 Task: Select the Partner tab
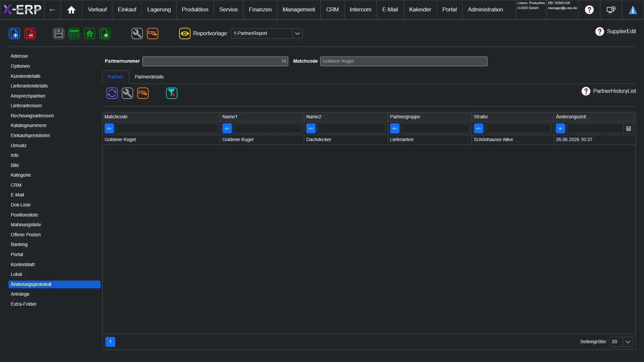click(116, 77)
